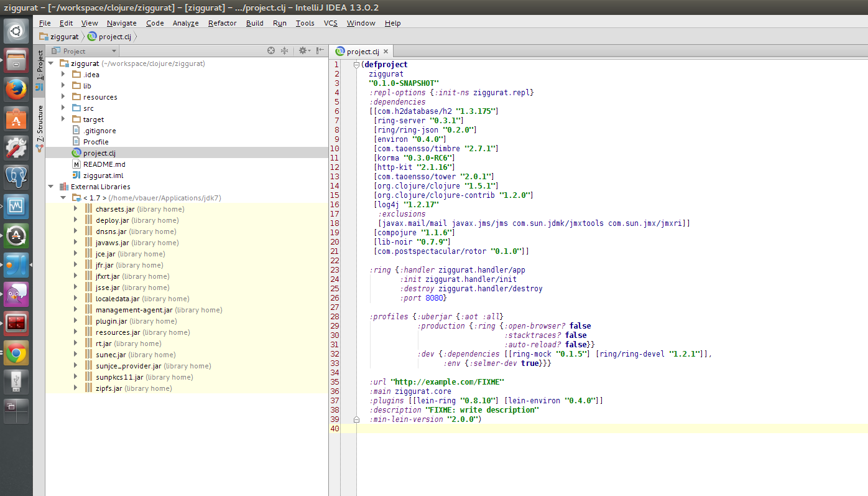This screenshot has width=868, height=496.
Task: Collapse the ziggurat root node
Action: point(51,63)
